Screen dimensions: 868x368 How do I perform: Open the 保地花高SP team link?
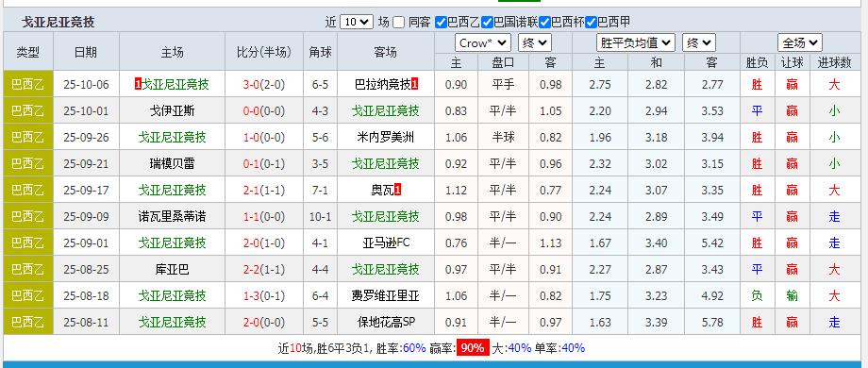point(385,322)
